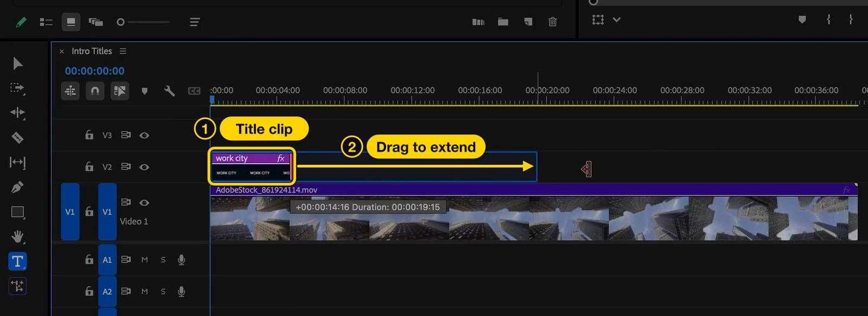
Task: Switch project panel to List view
Action: (x=46, y=22)
